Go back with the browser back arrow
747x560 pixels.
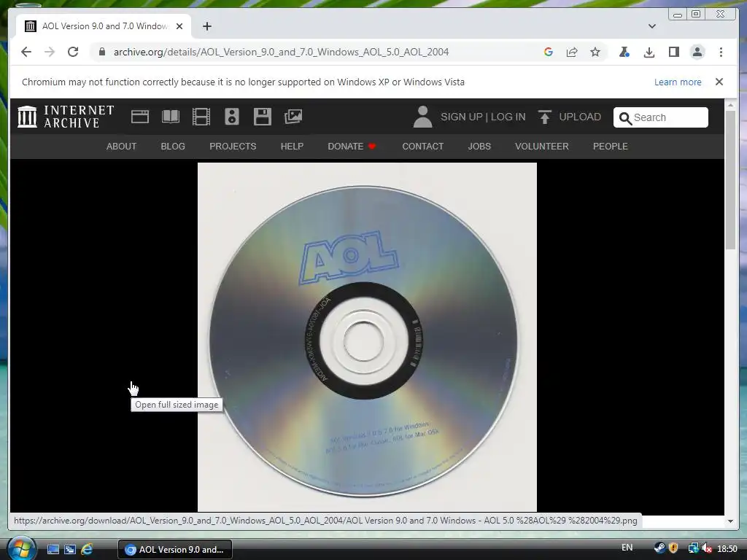tap(26, 52)
